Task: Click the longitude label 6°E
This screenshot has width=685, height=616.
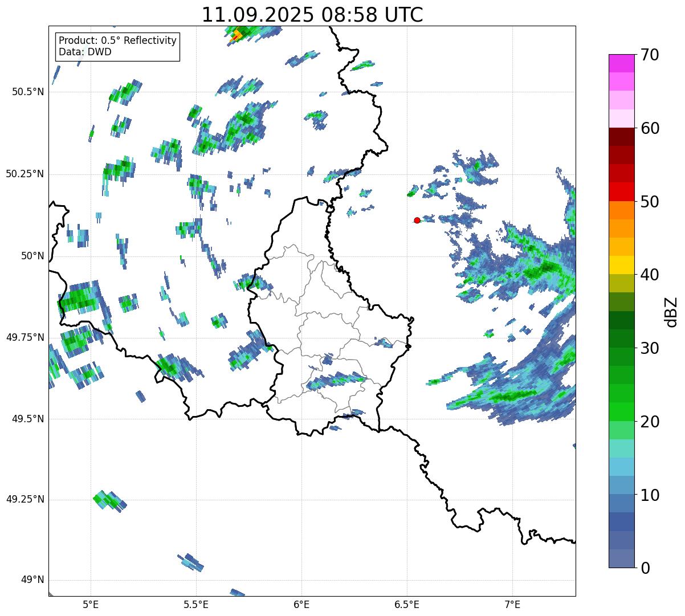Action: (x=301, y=604)
